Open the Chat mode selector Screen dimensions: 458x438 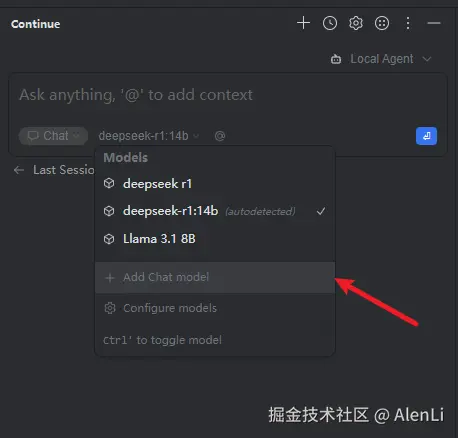point(53,136)
